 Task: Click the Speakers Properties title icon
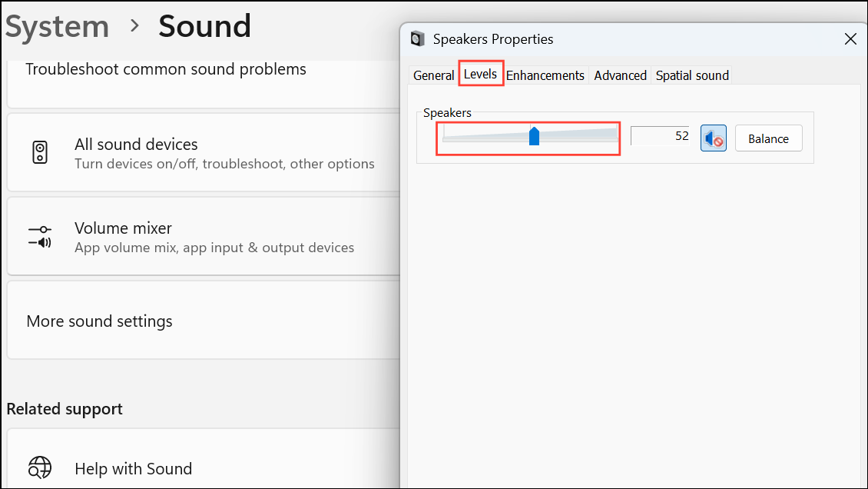coord(417,38)
